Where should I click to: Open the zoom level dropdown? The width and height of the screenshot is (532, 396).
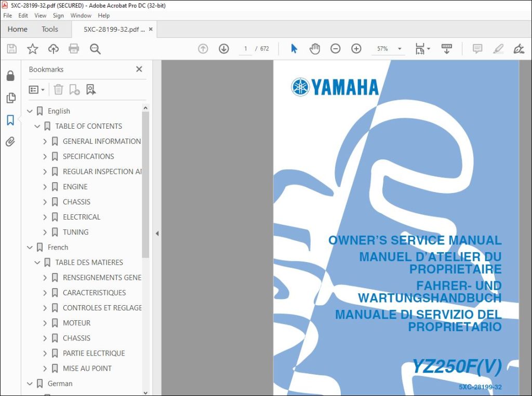pyautogui.click(x=400, y=49)
